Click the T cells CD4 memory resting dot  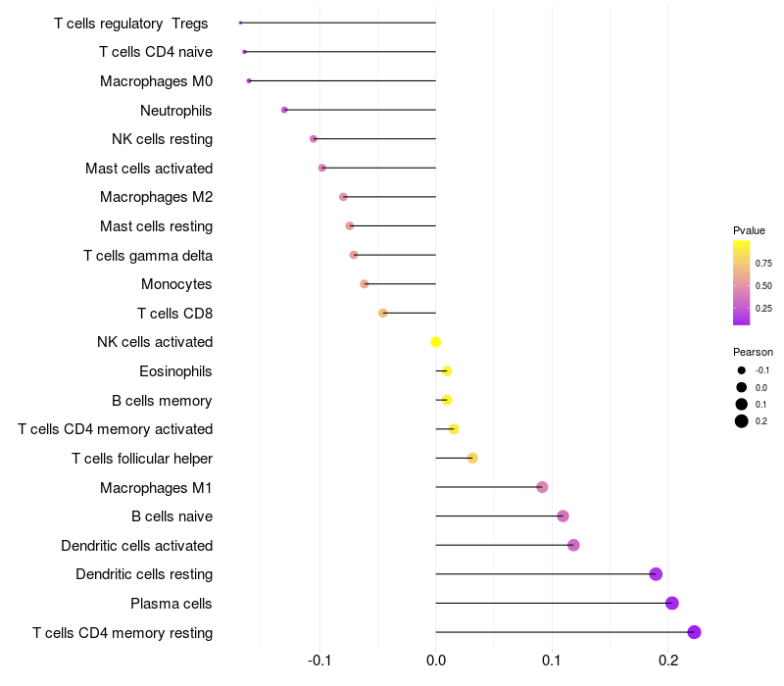pos(694,632)
